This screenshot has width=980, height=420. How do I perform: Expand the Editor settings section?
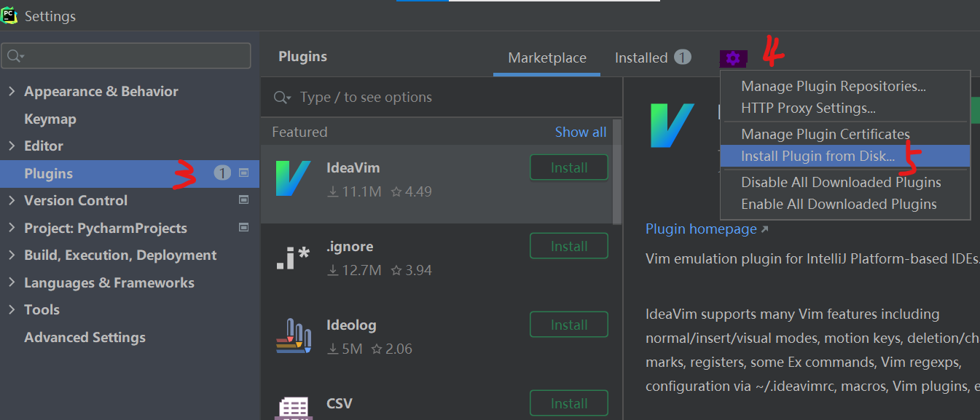(x=12, y=146)
